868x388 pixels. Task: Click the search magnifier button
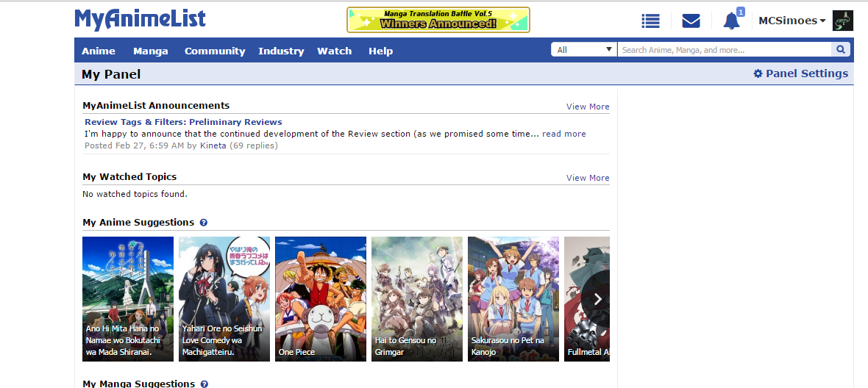(x=840, y=50)
